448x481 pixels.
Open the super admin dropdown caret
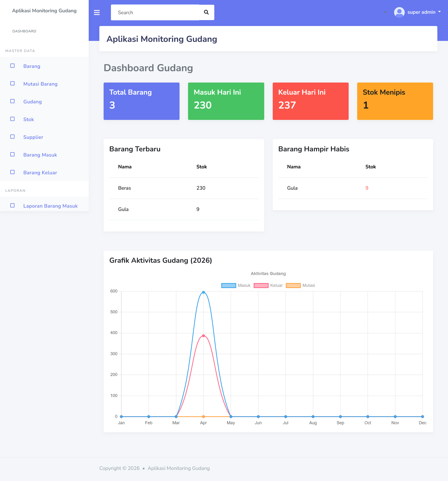(x=439, y=12)
